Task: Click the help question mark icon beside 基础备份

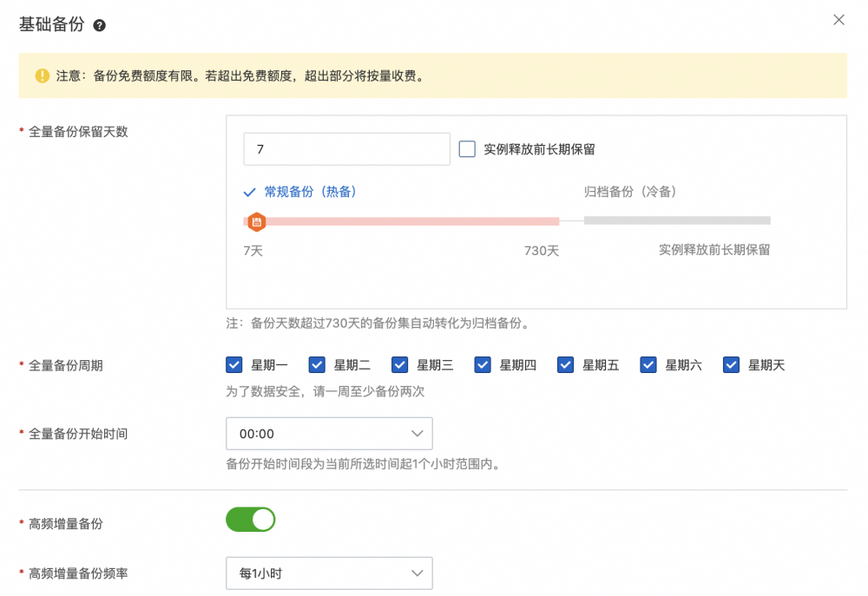Action: click(100, 26)
